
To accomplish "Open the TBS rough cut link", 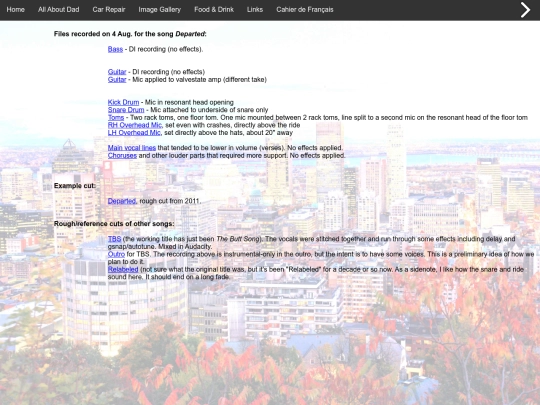I will pyautogui.click(x=114, y=239).
